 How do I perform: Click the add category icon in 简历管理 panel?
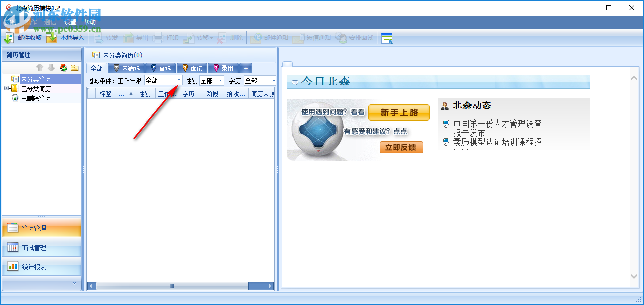point(63,68)
